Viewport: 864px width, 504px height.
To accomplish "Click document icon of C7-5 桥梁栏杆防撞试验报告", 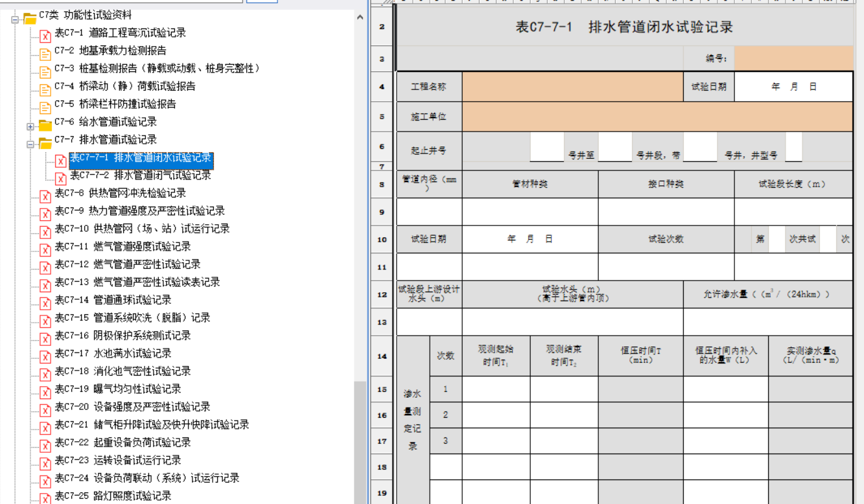I will [x=45, y=107].
